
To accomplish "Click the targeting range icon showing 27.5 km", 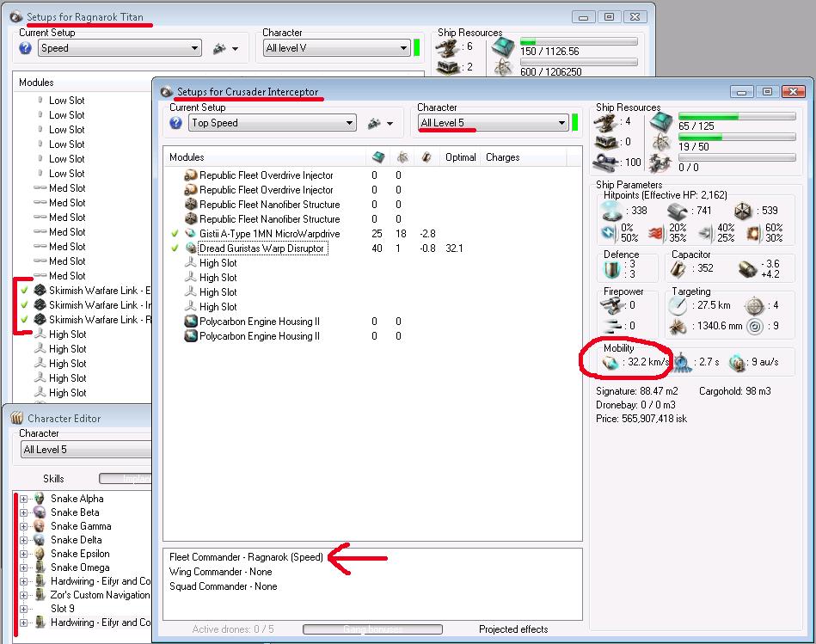I will (678, 306).
